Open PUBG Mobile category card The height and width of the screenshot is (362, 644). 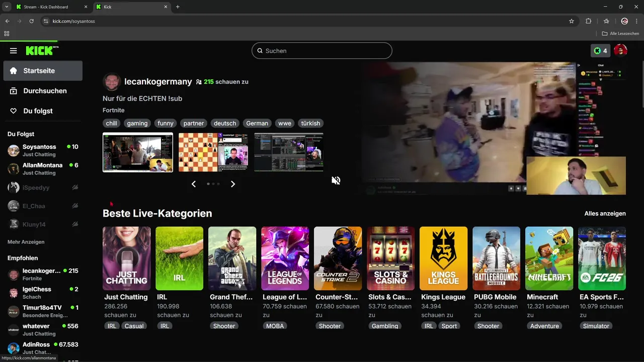click(x=496, y=258)
